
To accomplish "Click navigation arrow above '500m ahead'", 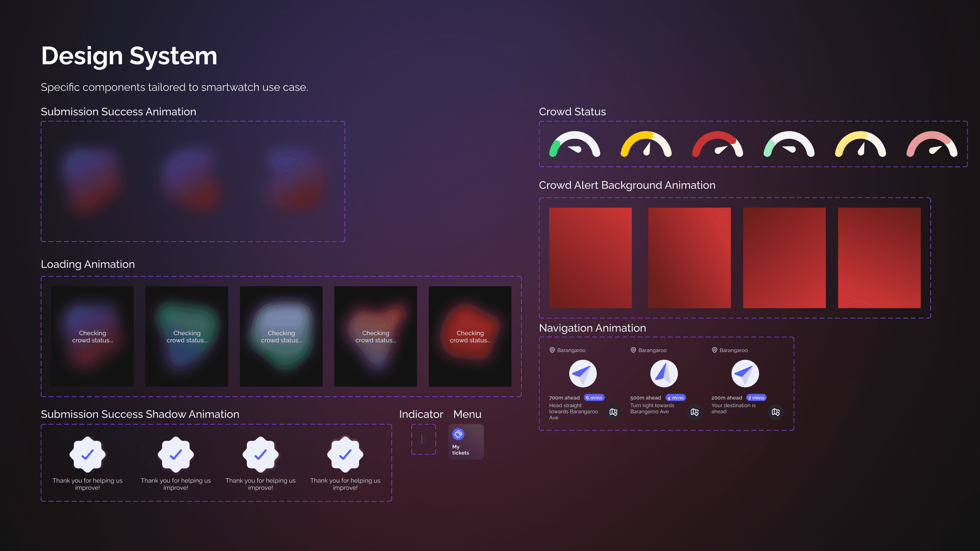I will (x=664, y=374).
